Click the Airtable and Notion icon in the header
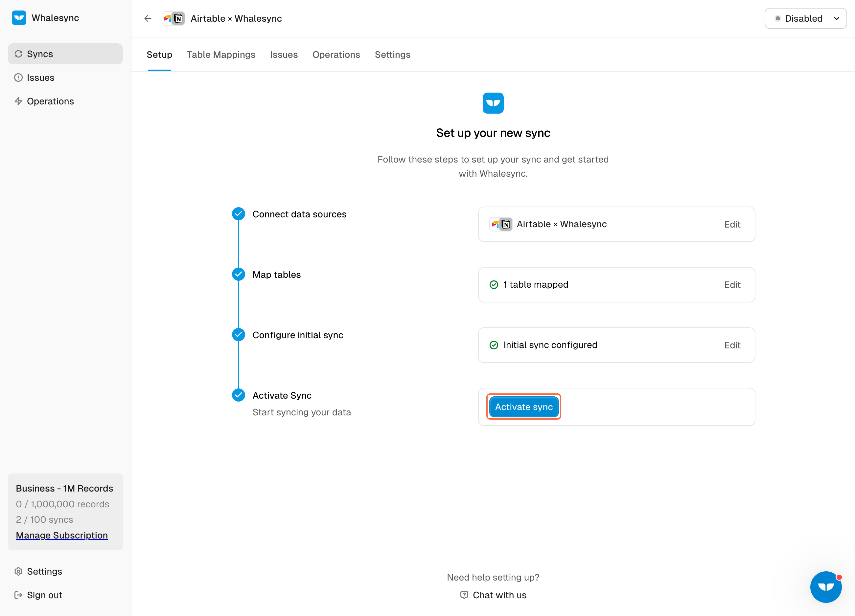855x616 pixels. pyautogui.click(x=173, y=18)
